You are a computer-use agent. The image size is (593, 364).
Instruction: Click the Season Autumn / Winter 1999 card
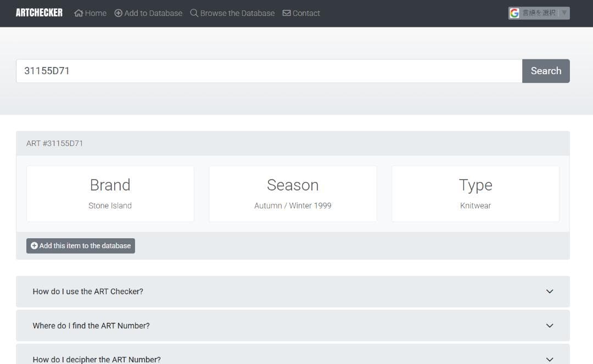pos(293,194)
